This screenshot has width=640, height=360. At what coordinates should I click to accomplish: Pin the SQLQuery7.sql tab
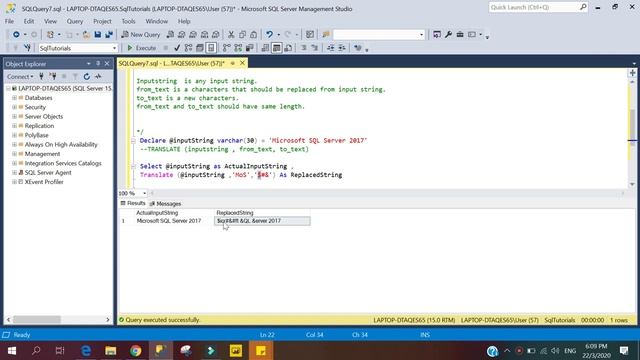point(233,63)
